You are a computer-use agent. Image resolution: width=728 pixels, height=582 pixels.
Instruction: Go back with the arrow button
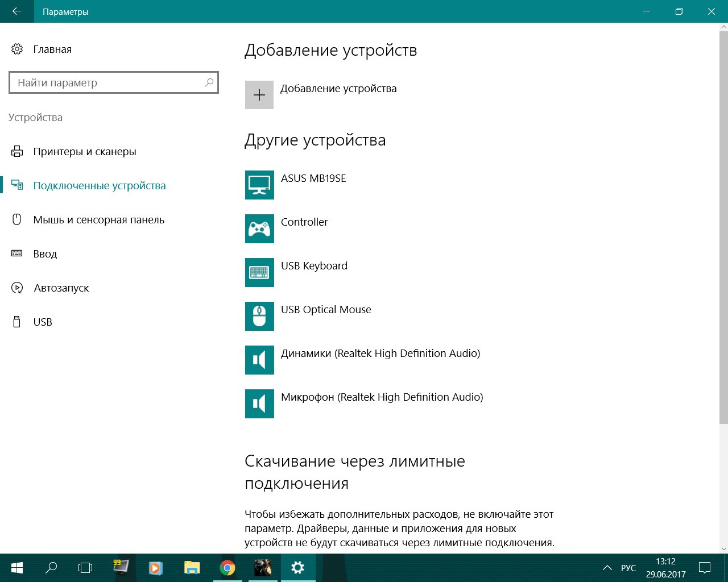(16, 11)
